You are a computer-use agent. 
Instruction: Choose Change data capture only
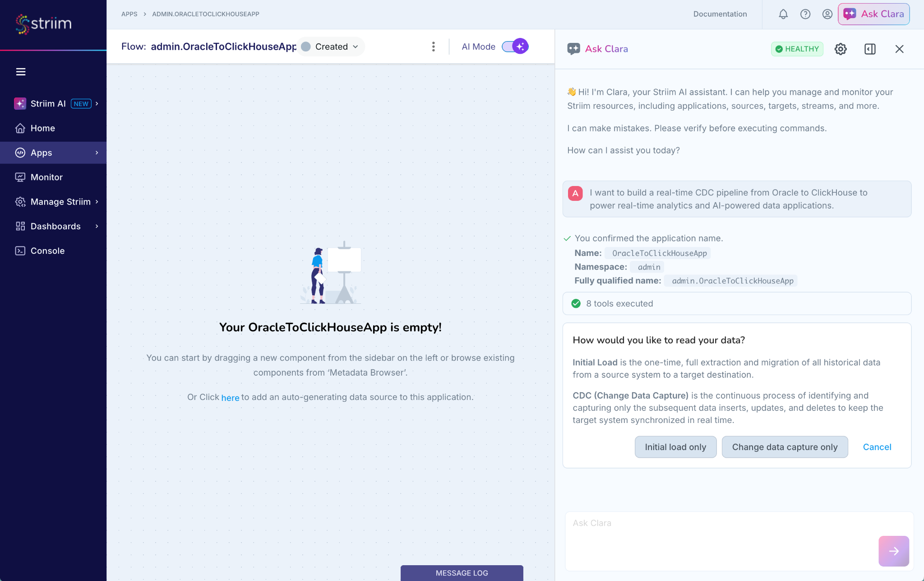pyautogui.click(x=785, y=447)
